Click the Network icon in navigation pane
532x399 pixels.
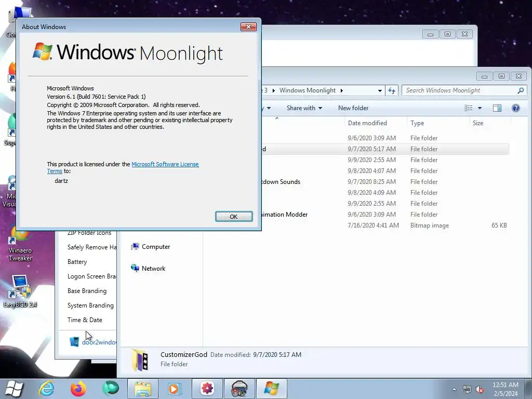(135, 269)
